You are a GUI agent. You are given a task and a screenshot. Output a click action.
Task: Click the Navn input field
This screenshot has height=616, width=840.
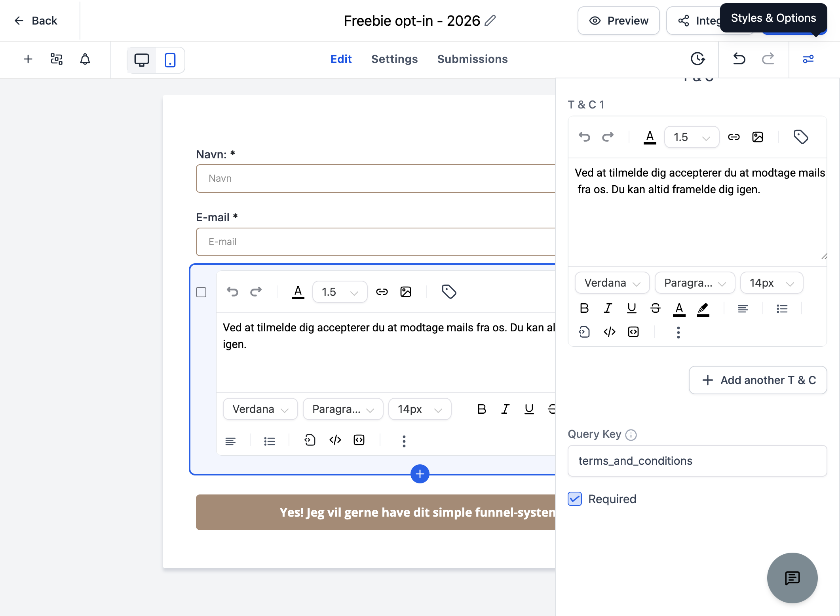[x=376, y=179]
